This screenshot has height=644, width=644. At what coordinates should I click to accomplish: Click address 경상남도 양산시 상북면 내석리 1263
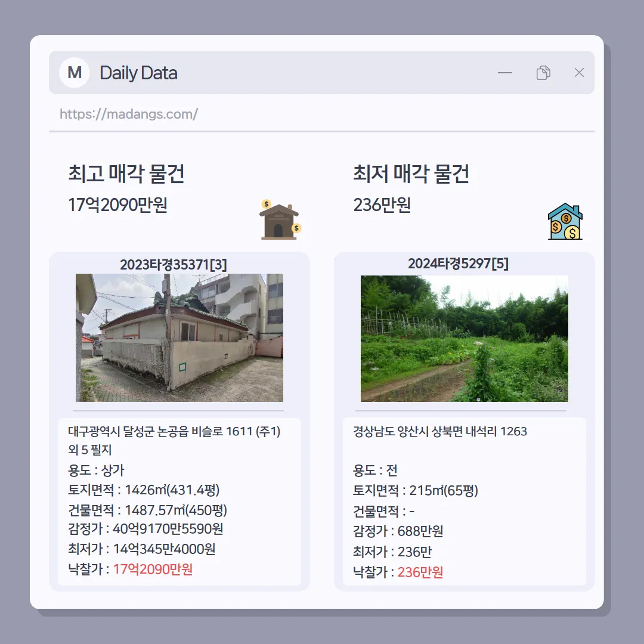[x=440, y=431]
